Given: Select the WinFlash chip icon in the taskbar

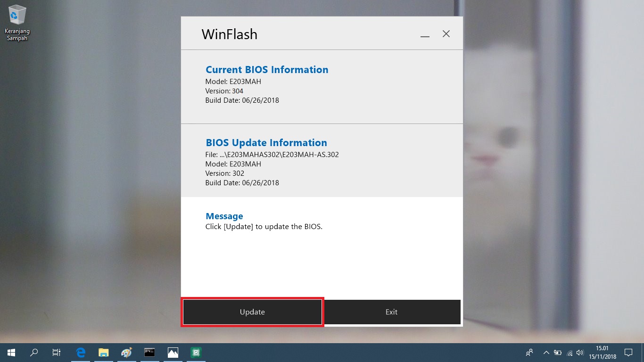Looking at the screenshot, I should point(196,352).
